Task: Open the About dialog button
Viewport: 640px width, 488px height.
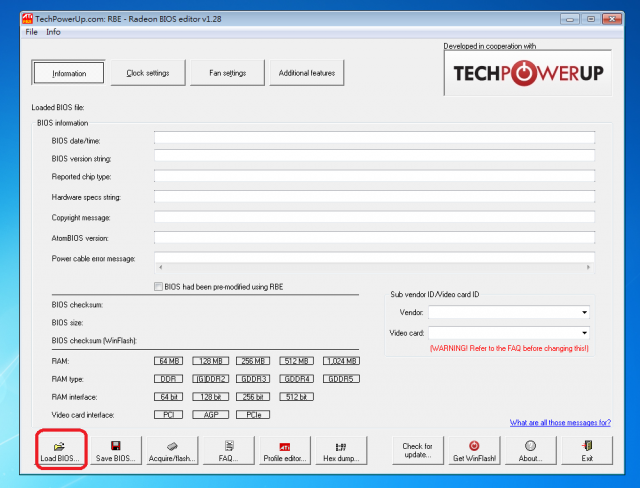Action: coord(531,450)
